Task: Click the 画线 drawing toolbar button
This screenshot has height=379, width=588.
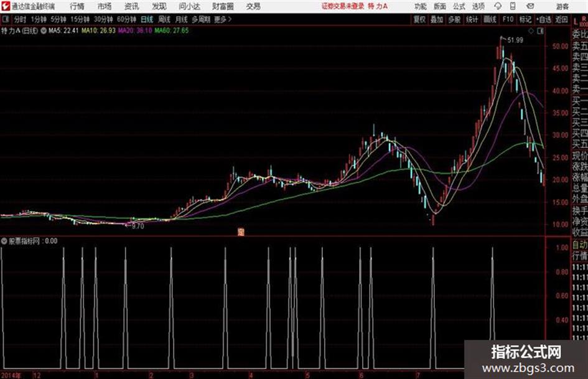Action: 490,19
